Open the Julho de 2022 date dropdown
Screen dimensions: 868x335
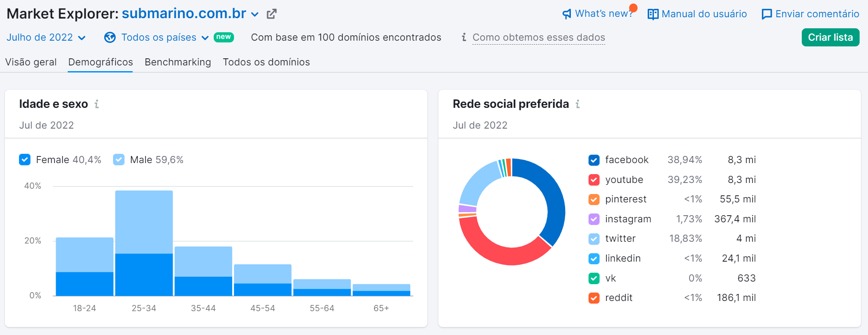click(x=46, y=38)
